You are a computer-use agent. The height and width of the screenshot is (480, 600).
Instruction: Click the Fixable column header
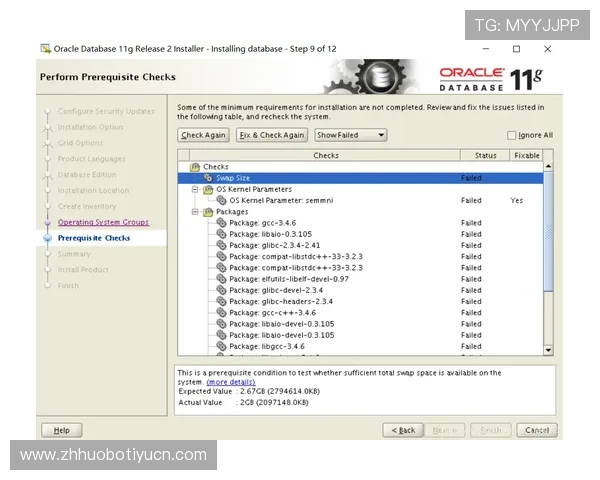[x=527, y=155]
